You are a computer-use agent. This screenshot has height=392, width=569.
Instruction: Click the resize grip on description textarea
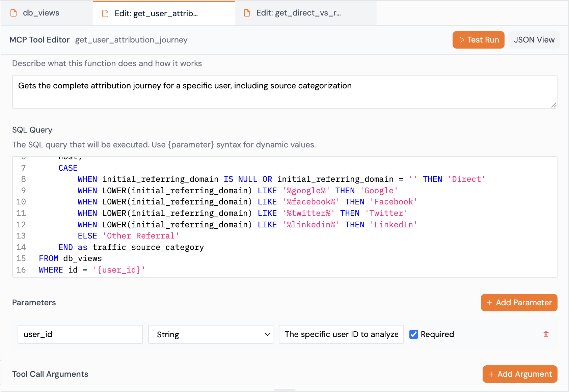554,105
